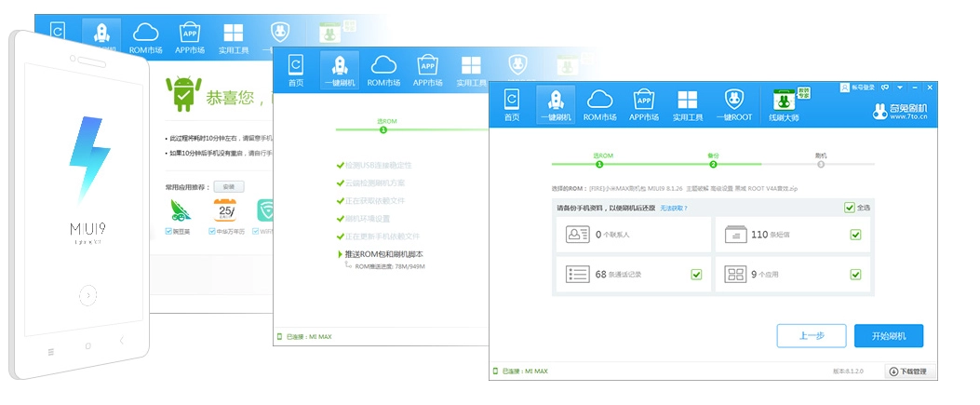Open ROM市场 cloud icon in front window
The image size is (980, 405).
pos(599,104)
